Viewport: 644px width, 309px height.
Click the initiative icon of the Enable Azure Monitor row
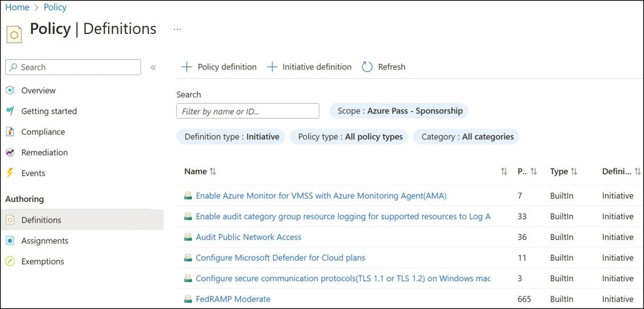click(188, 196)
